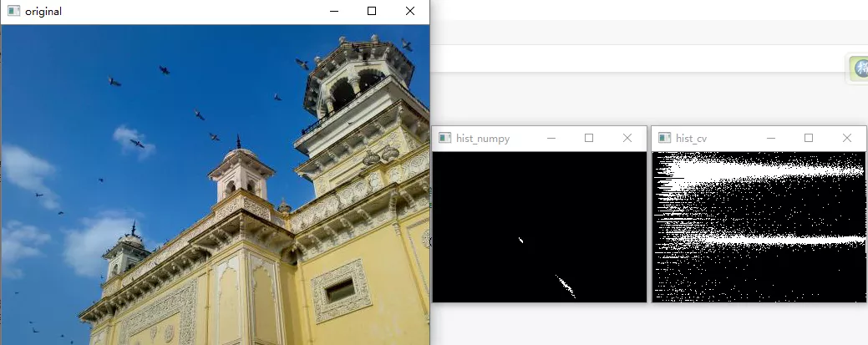Screen dimensions: 868x345
Task: Click the building photo in original window
Action: (216, 185)
